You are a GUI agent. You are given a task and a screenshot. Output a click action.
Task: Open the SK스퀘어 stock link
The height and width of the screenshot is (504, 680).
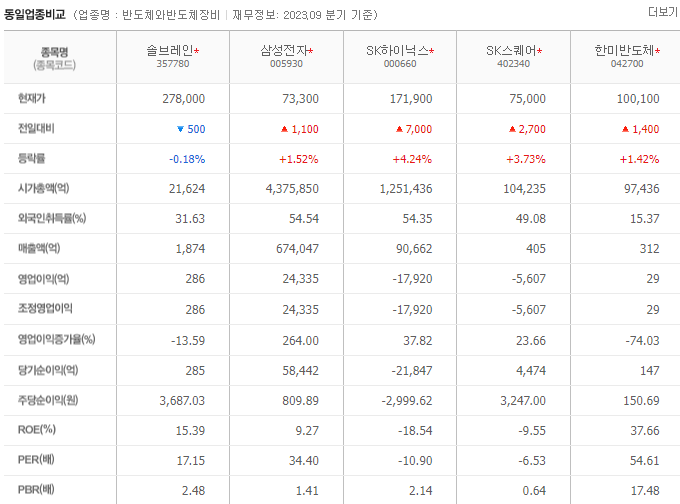click(511, 51)
